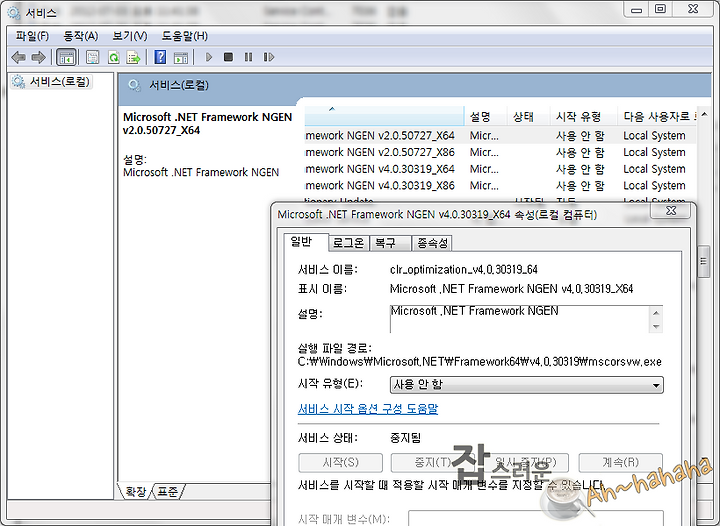Click the Start Service play icon
The width and height of the screenshot is (720, 526).
coord(208,57)
